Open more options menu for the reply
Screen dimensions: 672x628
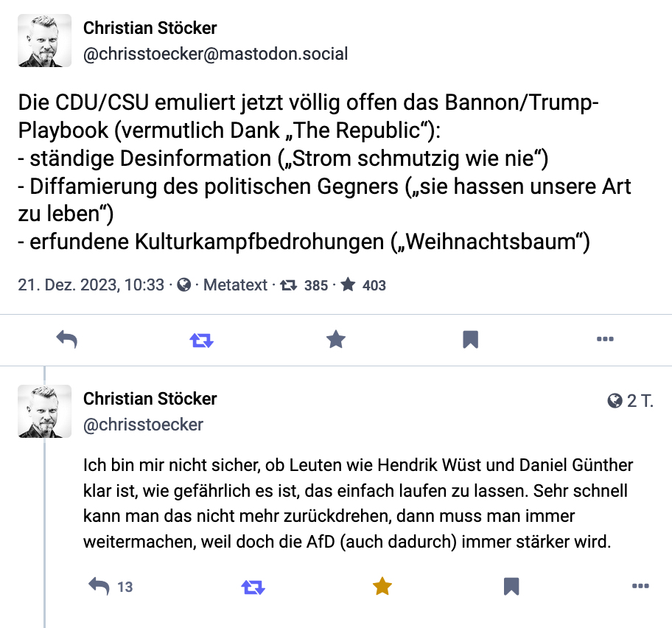pyautogui.click(x=640, y=587)
